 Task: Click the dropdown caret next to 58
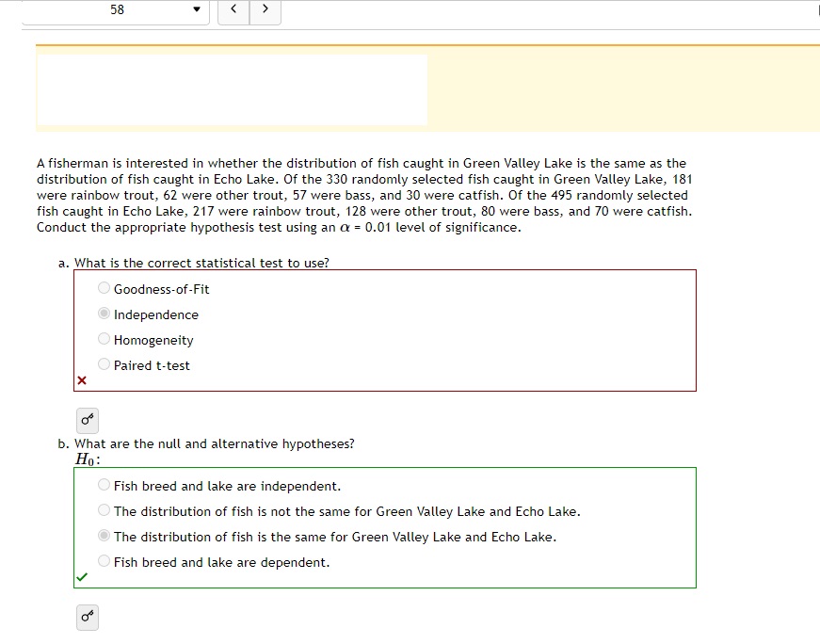[x=195, y=8]
